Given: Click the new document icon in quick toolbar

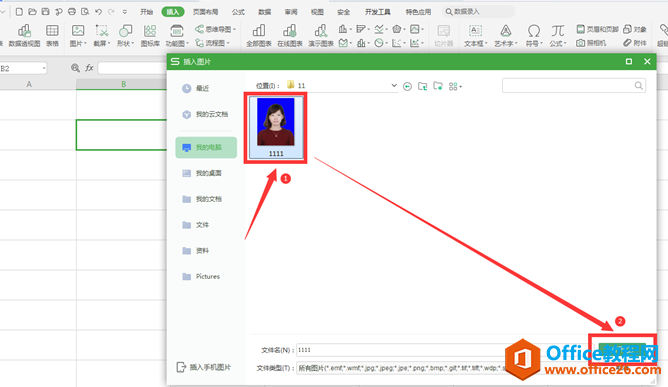Looking at the screenshot, I should tap(19, 12).
